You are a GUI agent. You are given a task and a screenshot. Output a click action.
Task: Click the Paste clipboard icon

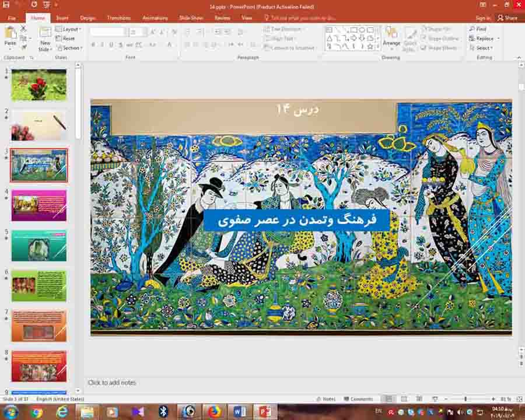pos(10,33)
